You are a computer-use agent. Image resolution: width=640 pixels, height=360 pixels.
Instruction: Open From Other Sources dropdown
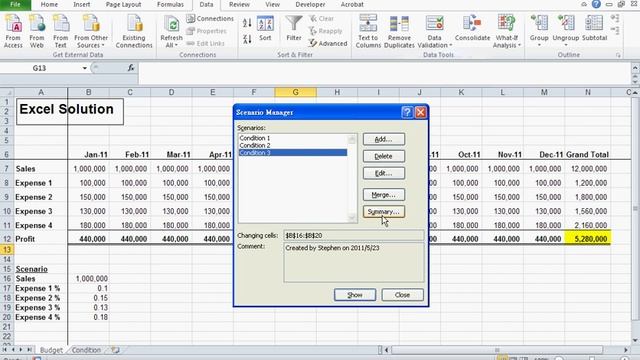point(91,31)
